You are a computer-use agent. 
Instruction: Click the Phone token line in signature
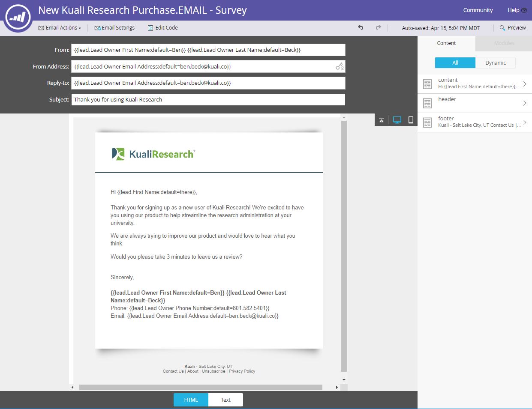click(190, 308)
